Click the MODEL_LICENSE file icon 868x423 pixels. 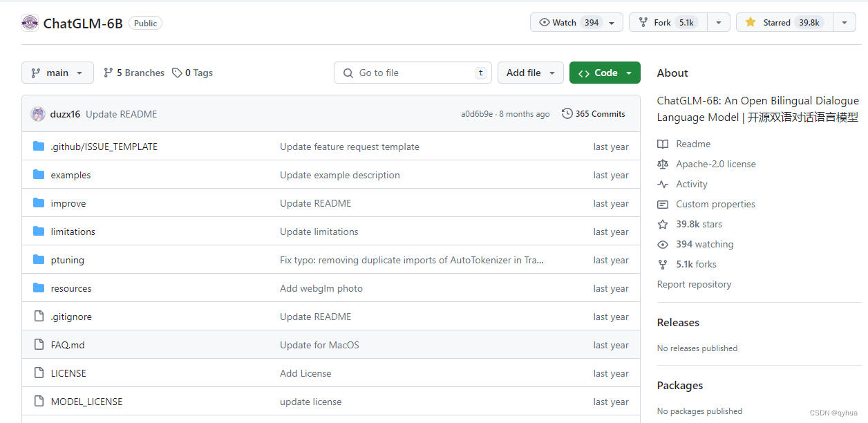point(39,402)
